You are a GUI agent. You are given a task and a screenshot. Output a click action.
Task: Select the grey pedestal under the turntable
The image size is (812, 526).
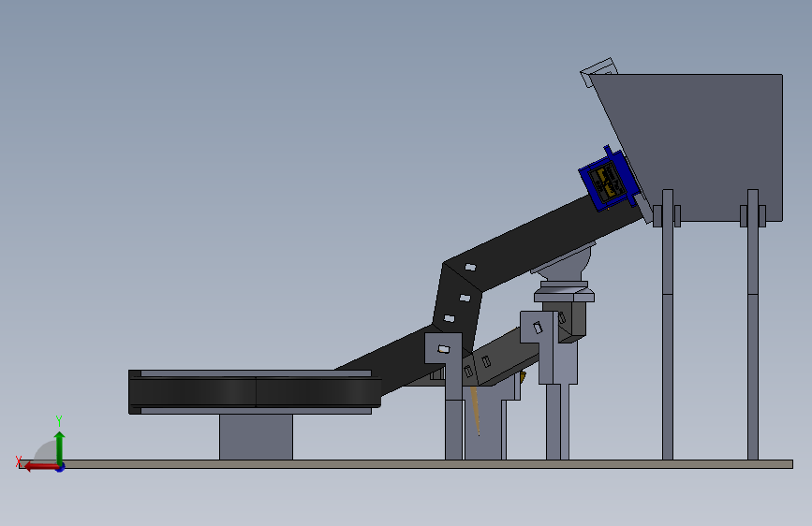tap(256, 436)
